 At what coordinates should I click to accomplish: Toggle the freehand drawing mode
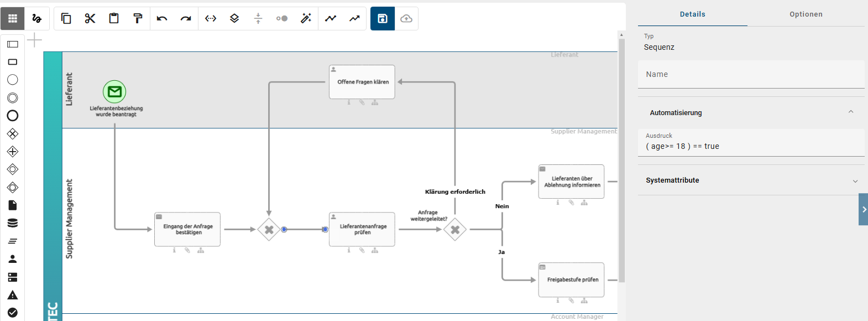pos(37,19)
